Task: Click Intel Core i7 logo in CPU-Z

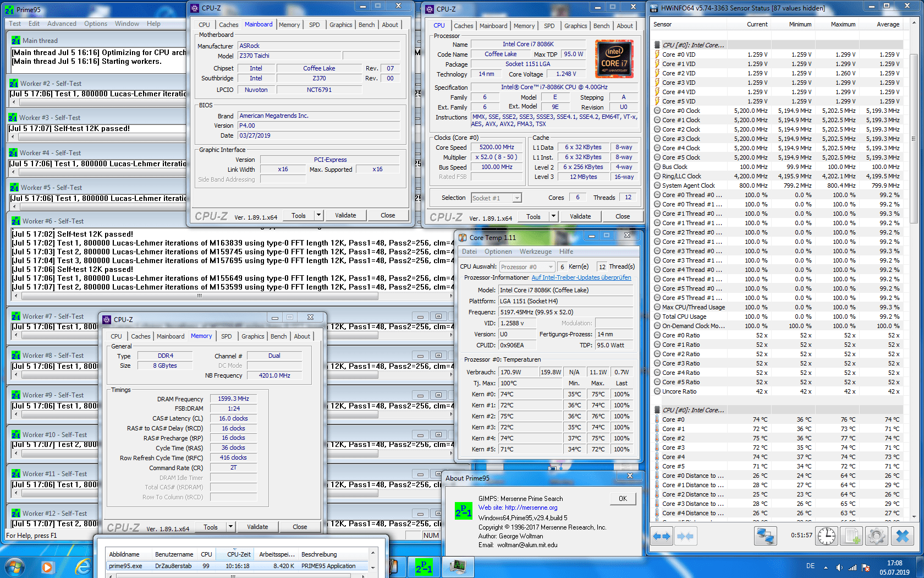Action: point(614,59)
